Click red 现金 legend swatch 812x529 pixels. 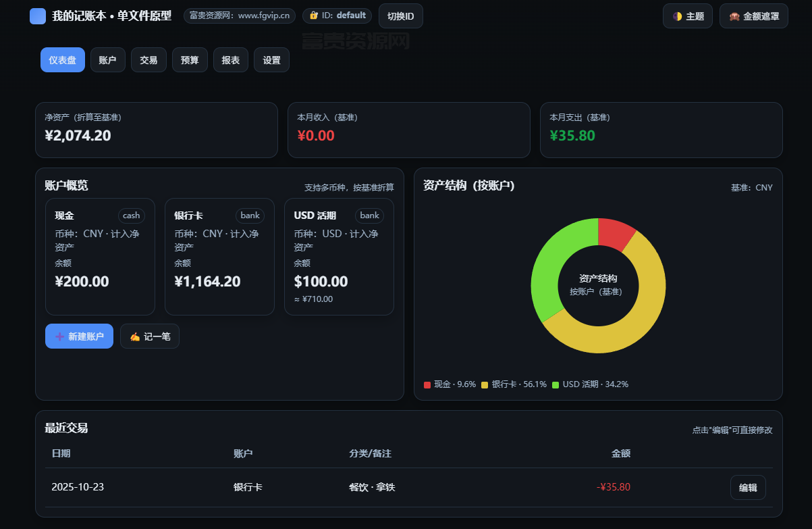tap(427, 384)
